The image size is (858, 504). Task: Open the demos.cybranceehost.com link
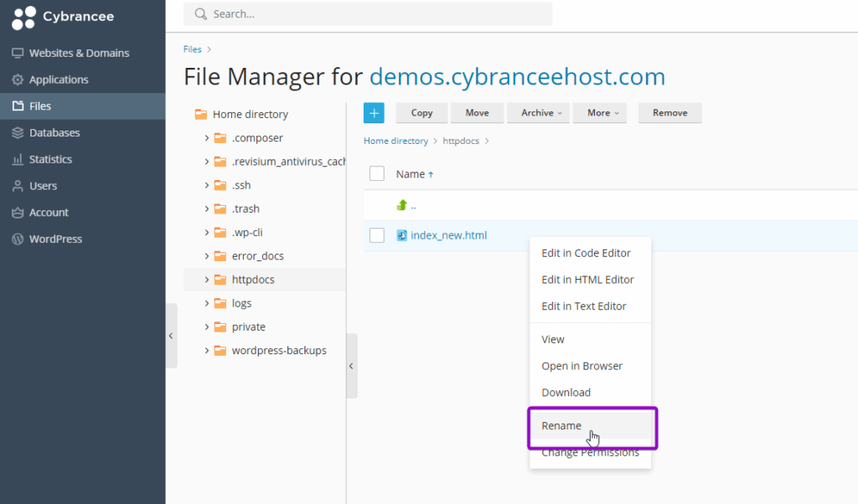(517, 76)
